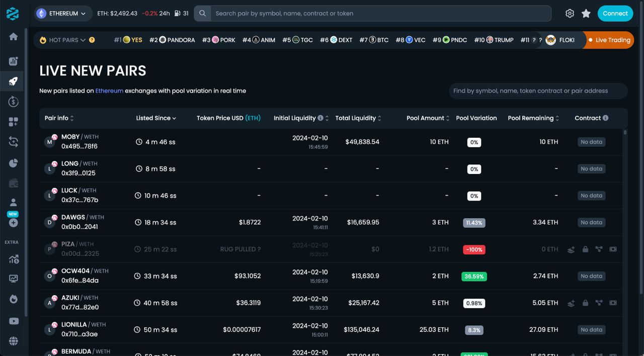Open the pie chart sidebar icon
The width and height of the screenshot is (644, 356).
point(14,163)
